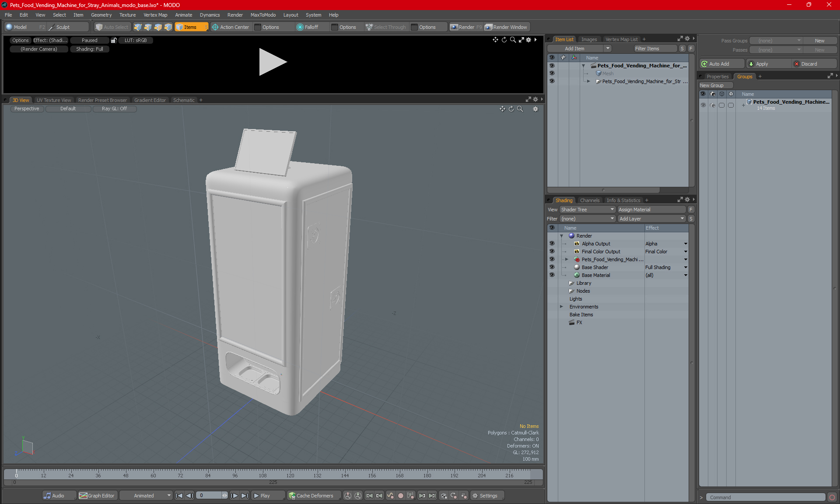Click the Assign Material button

(651, 210)
